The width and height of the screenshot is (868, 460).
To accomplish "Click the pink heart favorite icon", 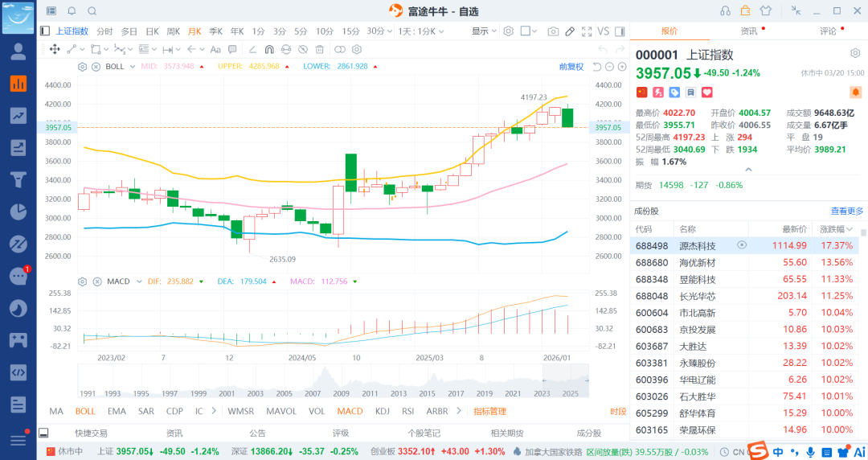I will tap(707, 92).
